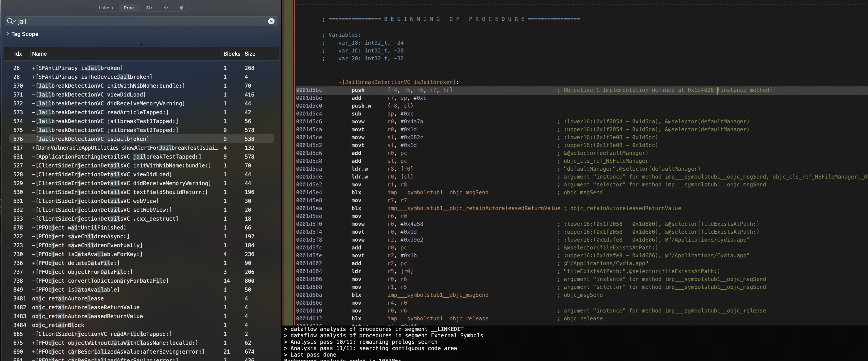Select ApplicationPatchingDetailsVC jailbreakTestTapped: row
The height and width of the screenshot is (361, 868).
point(141,157)
